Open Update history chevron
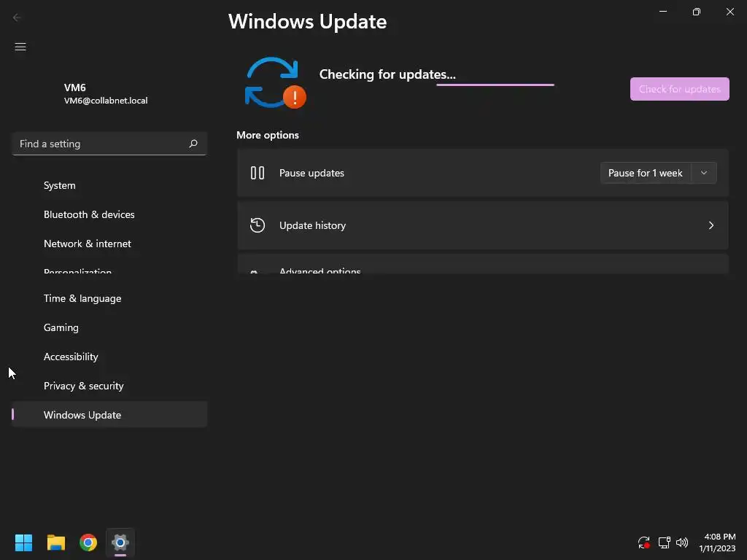This screenshot has height=560, width=747. pos(711,225)
